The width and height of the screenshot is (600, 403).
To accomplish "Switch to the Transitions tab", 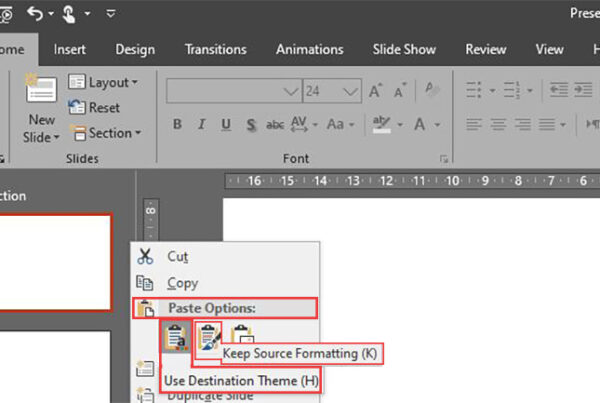I will click(x=215, y=49).
